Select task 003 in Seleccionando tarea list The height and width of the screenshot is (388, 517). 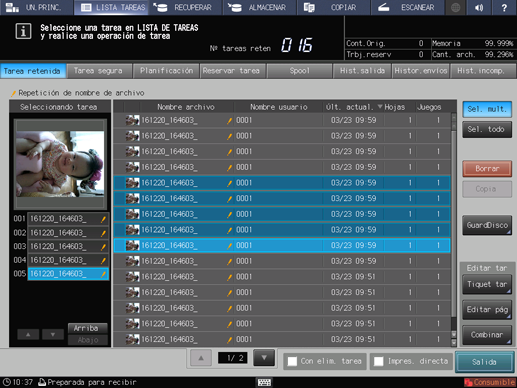pos(68,246)
